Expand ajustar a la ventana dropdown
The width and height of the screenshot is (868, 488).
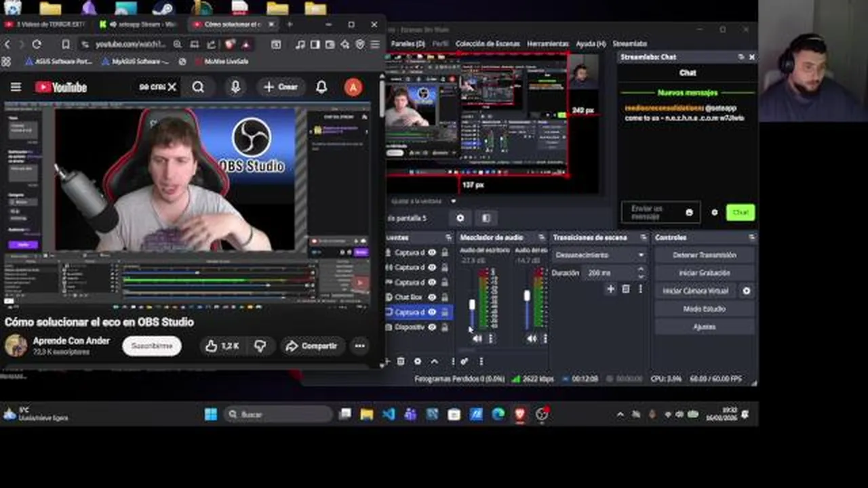point(453,201)
